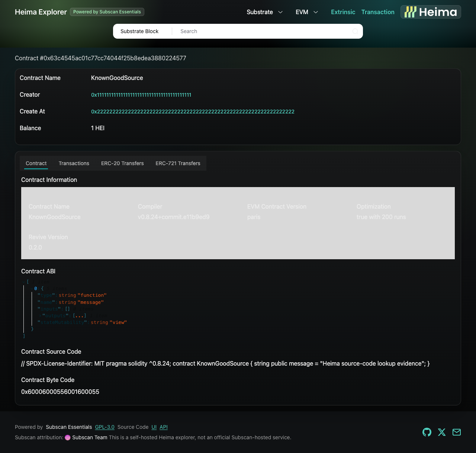The image size is (476, 453).
Task: Click the Revive Version 0.2.0 value
Action: [x=35, y=247]
